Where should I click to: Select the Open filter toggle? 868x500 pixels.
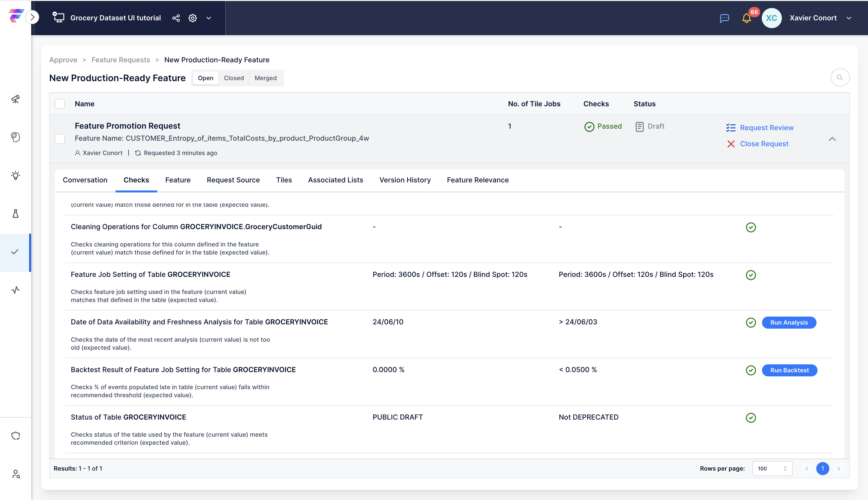pyautogui.click(x=205, y=78)
